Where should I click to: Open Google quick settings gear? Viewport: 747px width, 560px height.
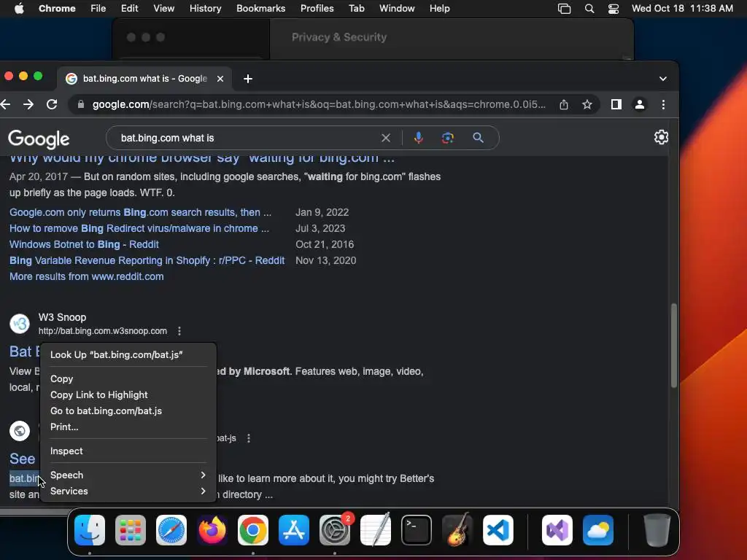(661, 137)
